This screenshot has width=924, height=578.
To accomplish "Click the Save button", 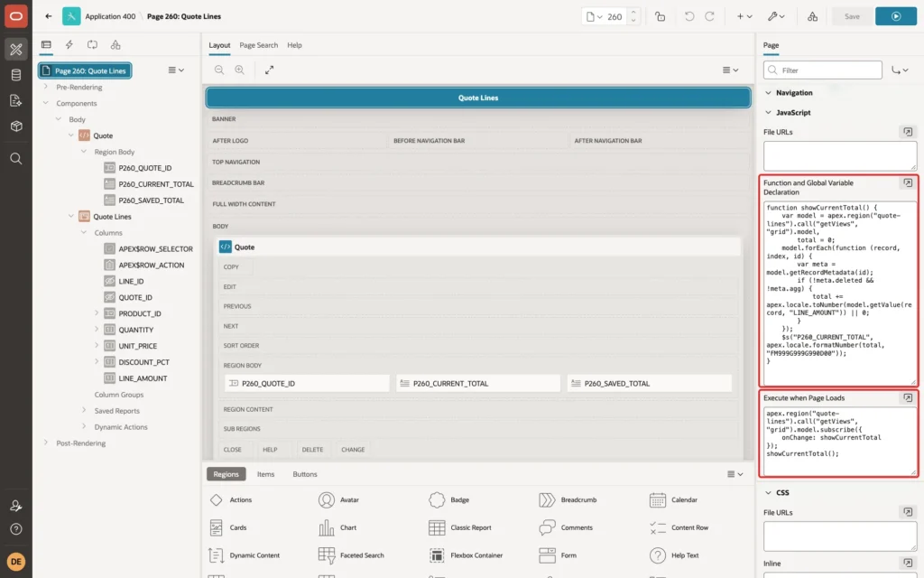I will tap(852, 16).
